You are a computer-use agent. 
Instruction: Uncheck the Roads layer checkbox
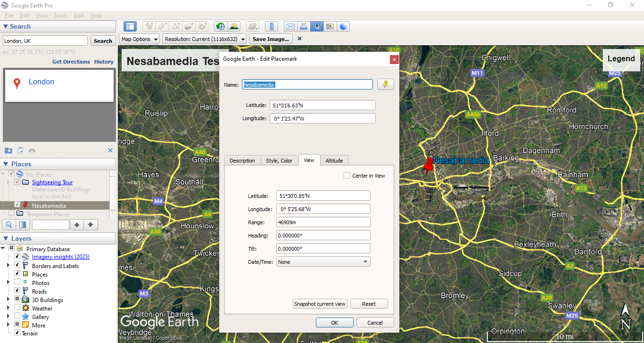[x=17, y=291]
